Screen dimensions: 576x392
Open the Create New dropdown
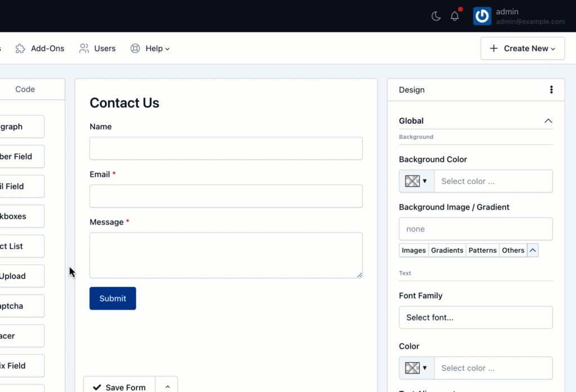click(523, 48)
